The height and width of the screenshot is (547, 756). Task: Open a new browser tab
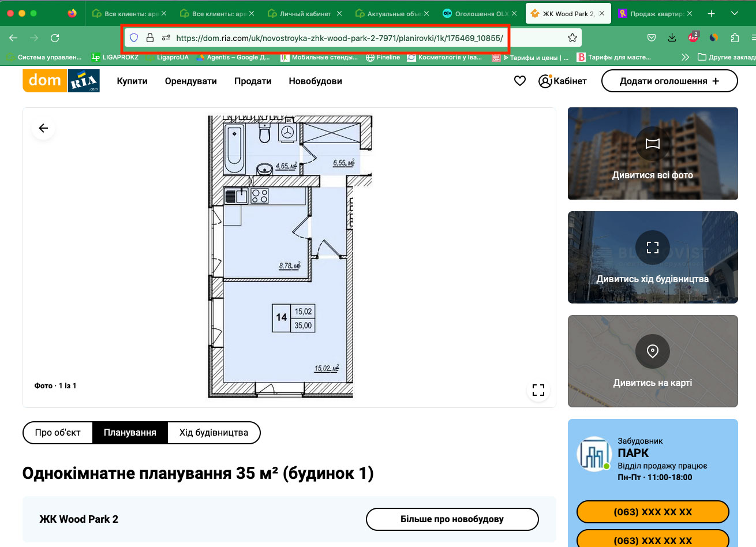[x=711, y=13]
